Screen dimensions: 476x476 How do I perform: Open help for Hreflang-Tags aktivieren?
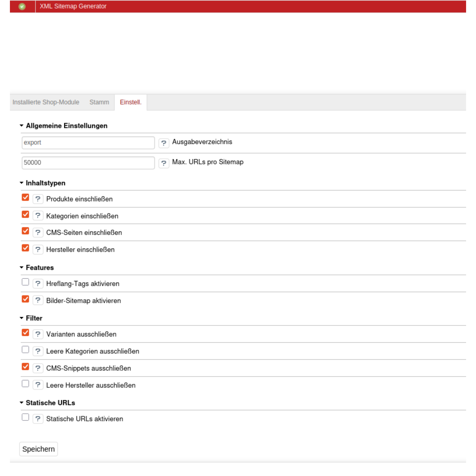tap(38, 284)
